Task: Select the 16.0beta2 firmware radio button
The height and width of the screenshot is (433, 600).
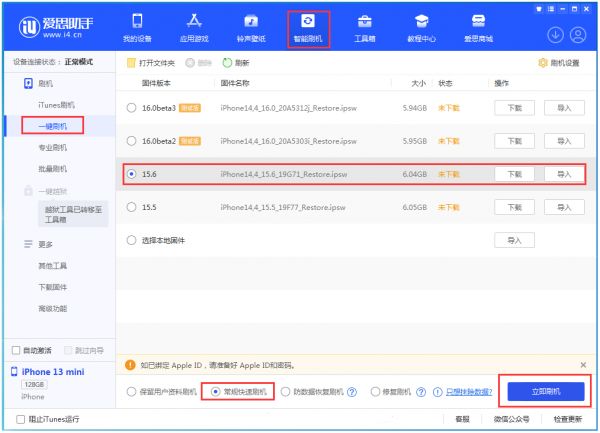Action: (x=131, y=141)
